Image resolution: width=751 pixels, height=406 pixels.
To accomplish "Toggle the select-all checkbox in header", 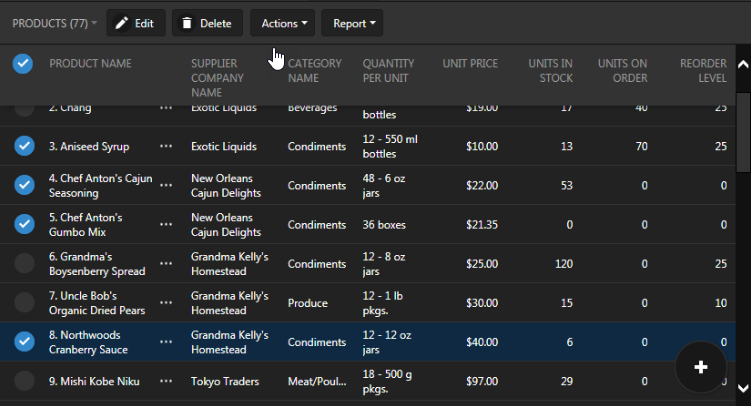I will tap(22, 64).
